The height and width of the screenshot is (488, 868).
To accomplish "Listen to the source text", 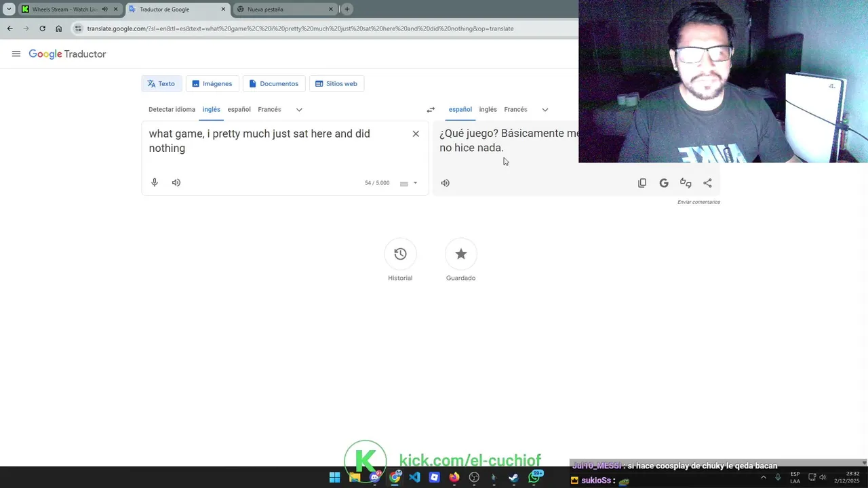I will point(176,182).
